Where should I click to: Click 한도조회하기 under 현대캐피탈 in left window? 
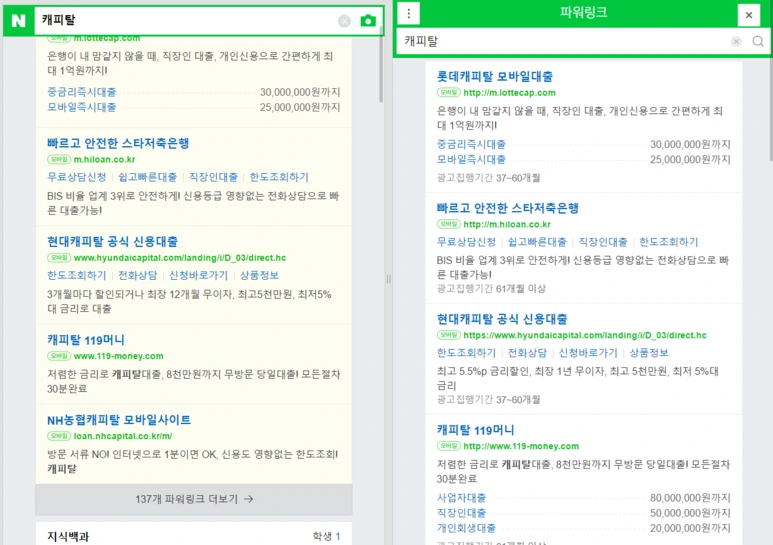pyautogui.click(x=76, y=275)
